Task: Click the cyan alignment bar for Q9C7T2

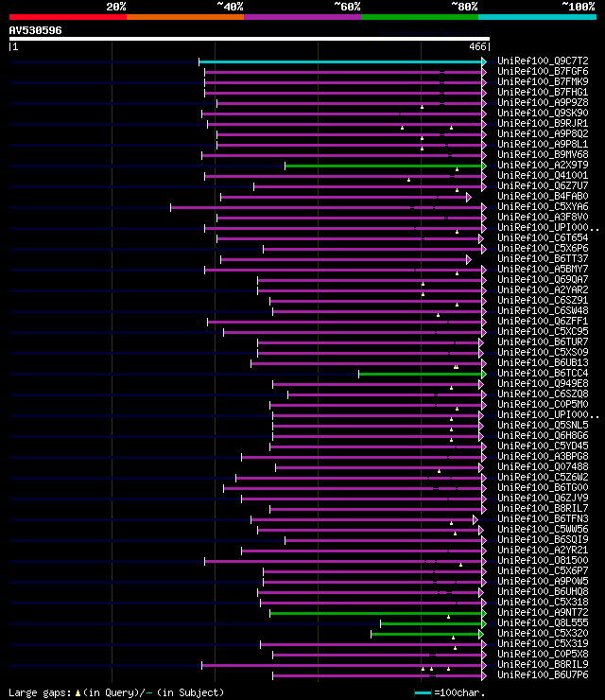Action: click(x=340, y=61)
